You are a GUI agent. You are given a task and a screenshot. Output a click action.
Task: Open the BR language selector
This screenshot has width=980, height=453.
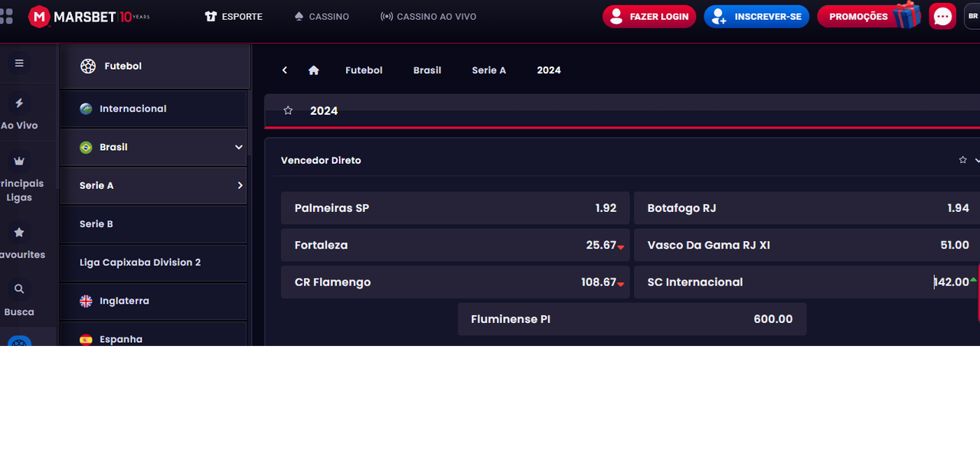972,16
